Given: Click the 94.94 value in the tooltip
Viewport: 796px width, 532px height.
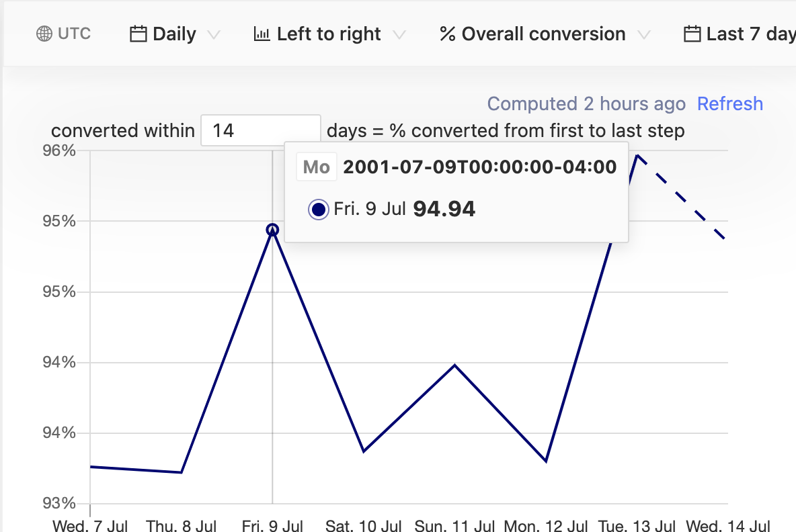Looking at the screenshot, I should pyautogui.click(x=444, y=209).
